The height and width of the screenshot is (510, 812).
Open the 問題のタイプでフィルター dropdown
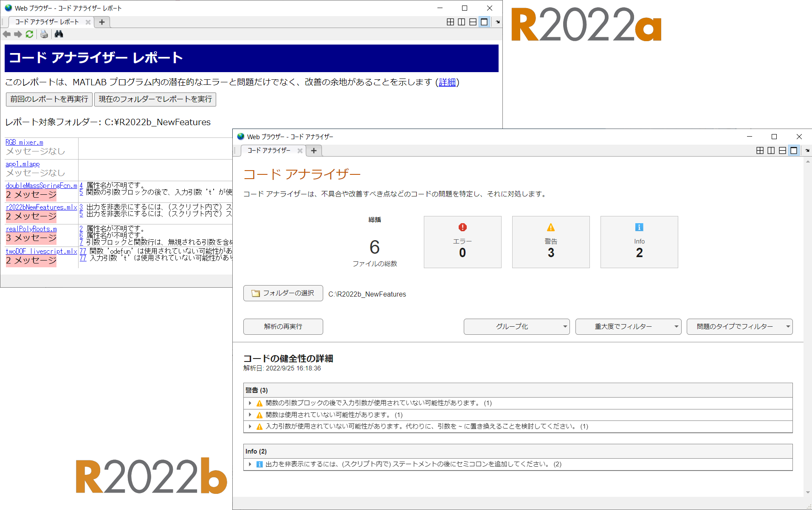[739, 327]
